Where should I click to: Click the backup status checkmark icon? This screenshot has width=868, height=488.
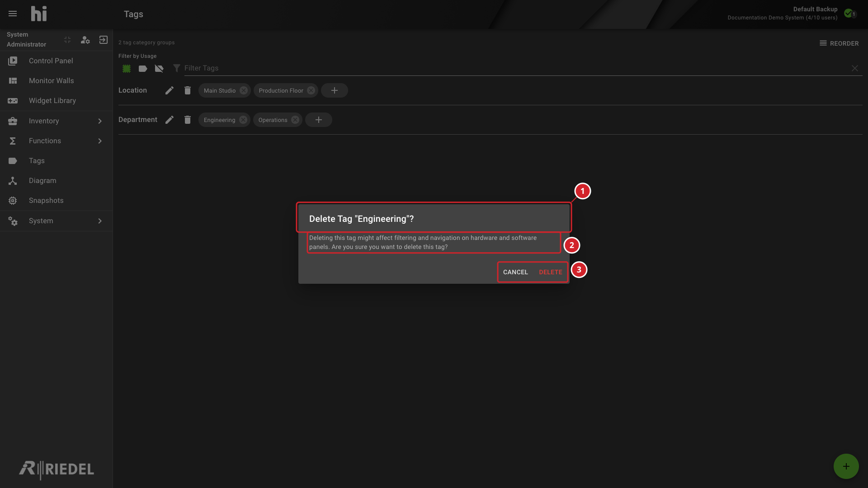pos(849,13)
